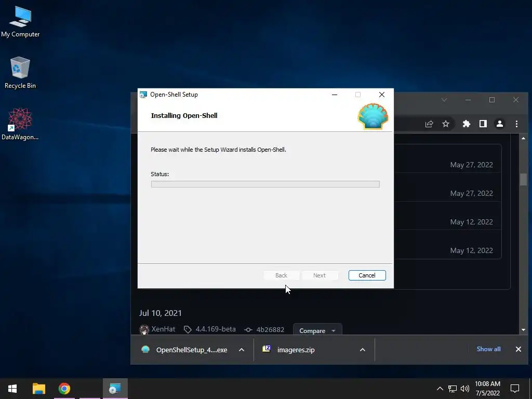Open the Chrome three-dot menu
Image resolution: width=532 pixels, height=399 pixels.
pyautogui.click(x=516, y=124)
